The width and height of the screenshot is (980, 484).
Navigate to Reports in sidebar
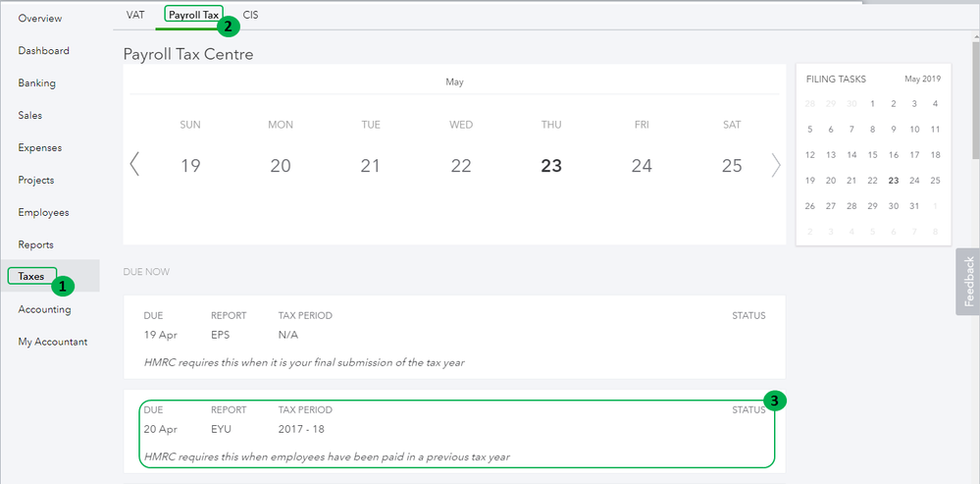pos(35,245)
